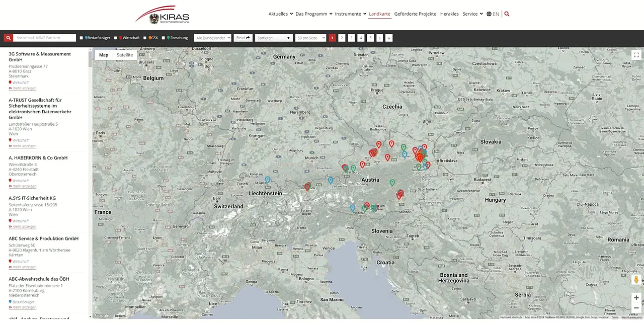Toggle fullscreen view of the map

(x=636, y=55)
